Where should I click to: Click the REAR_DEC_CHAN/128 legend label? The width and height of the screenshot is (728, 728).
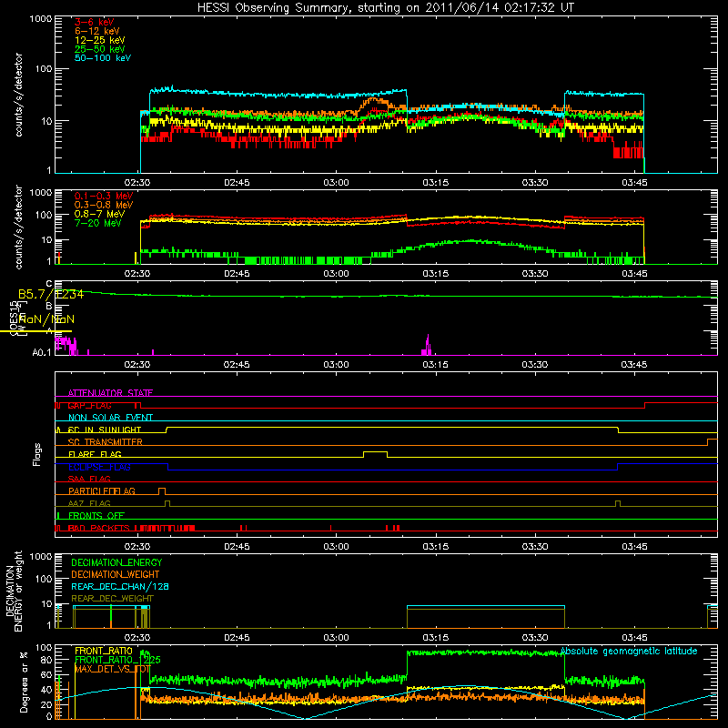click(x=120, y=587)
